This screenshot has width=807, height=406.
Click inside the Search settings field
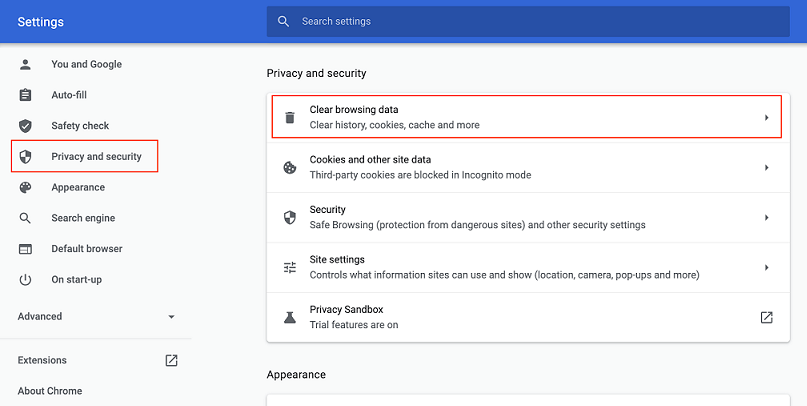[x=528, y=22]
